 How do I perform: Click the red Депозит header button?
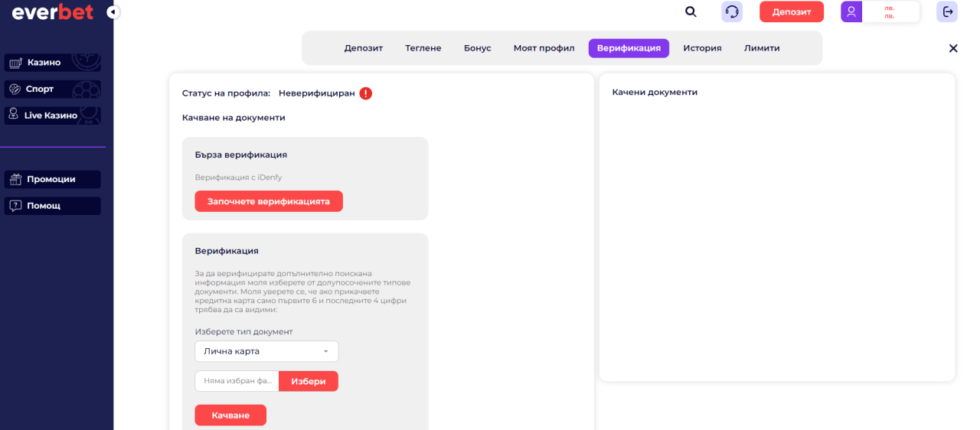click(791, 11)
